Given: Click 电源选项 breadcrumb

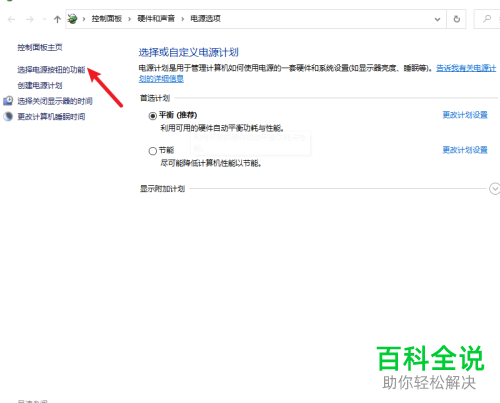Looking at the screenshot, I should [205, 19].
